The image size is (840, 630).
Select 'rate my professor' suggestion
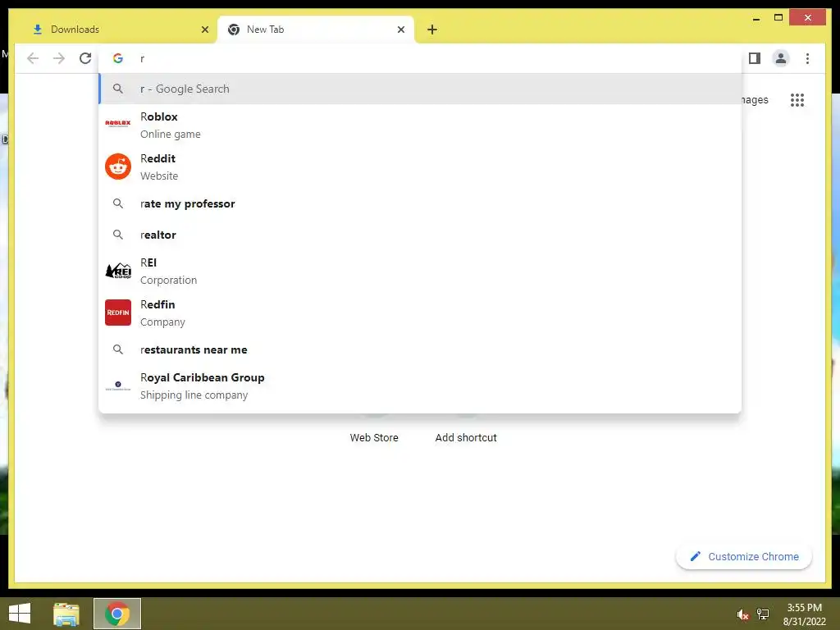pos(420,203)
